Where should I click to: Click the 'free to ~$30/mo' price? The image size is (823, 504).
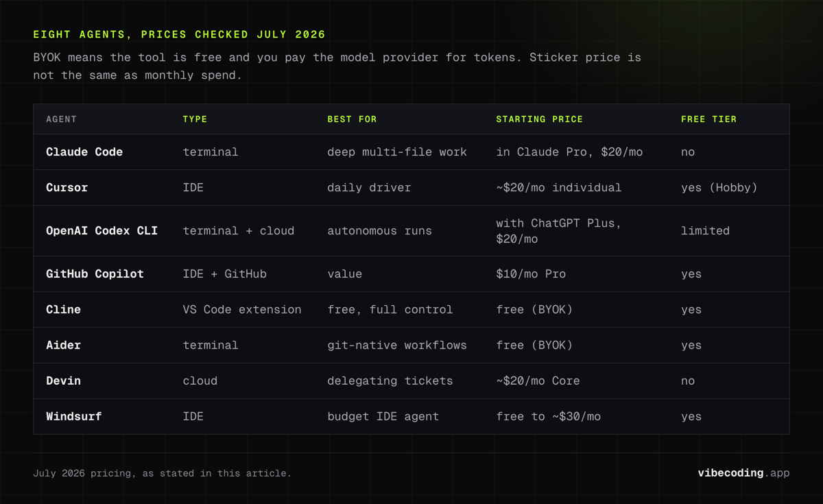tap(548, 417)
